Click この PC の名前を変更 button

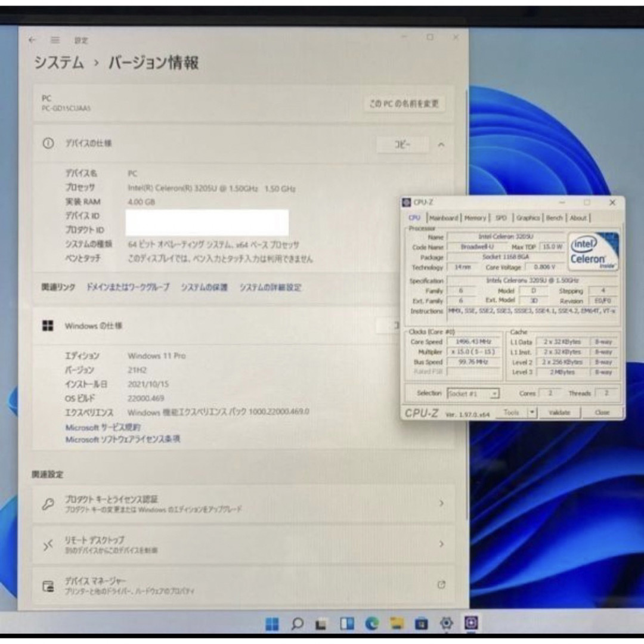(404, 104)
